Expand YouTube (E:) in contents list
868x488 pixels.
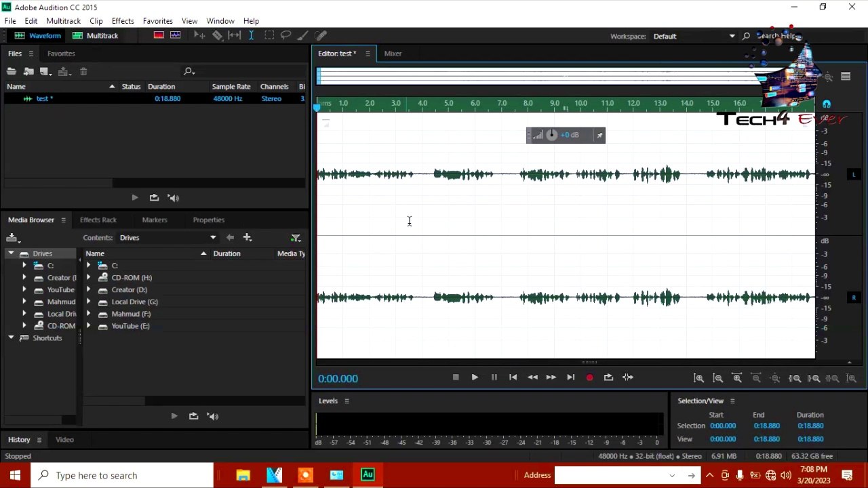coord(89,326)
